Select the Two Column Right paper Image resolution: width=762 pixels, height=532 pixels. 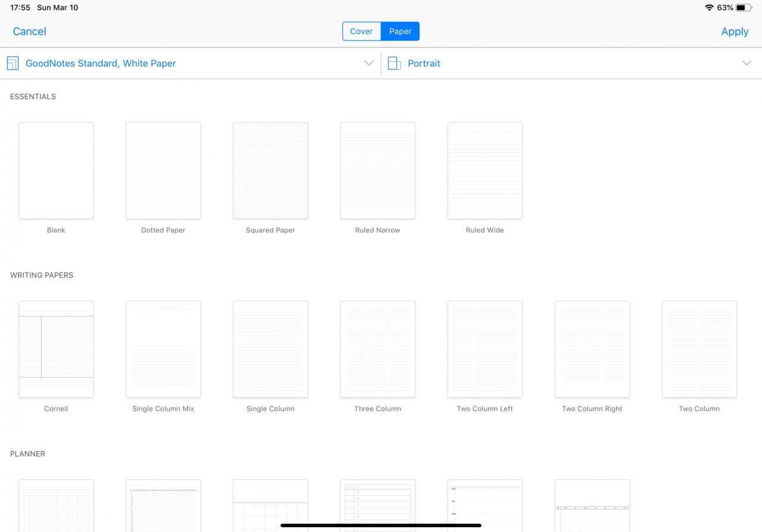[592, 349]
